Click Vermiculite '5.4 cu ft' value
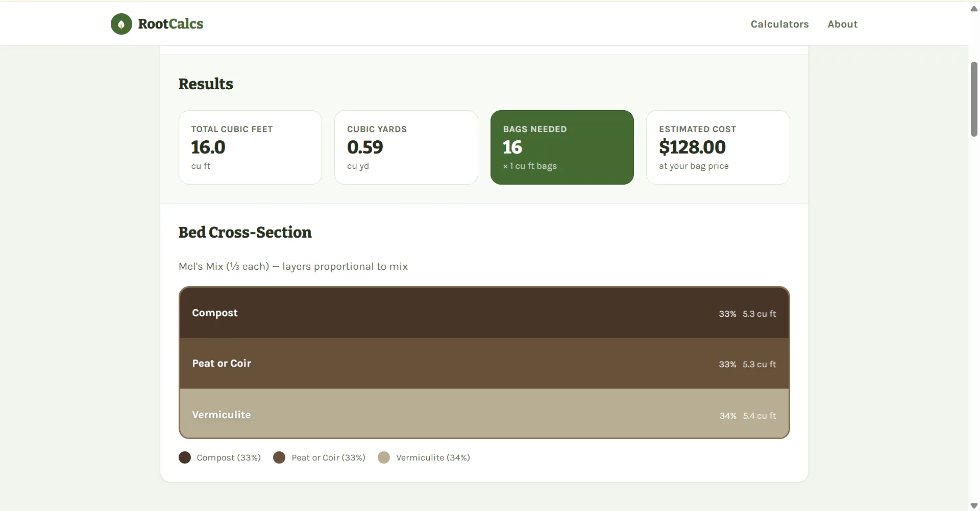This screenshot has height=511, width=980. tap(759, 416)
